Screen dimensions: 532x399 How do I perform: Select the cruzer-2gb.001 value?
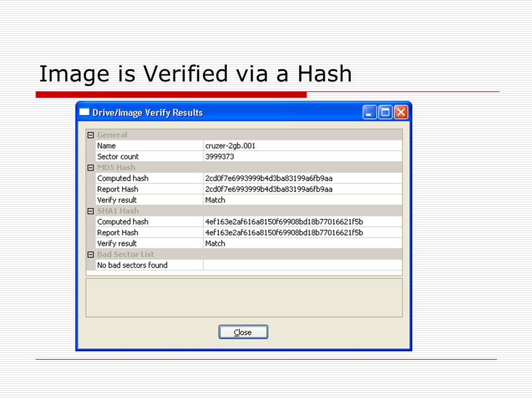(x=230, y=146)
